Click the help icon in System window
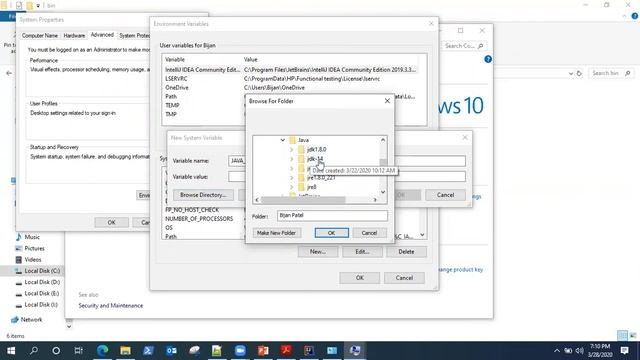Viewport: 640px width, 360px height. [488, 59]
